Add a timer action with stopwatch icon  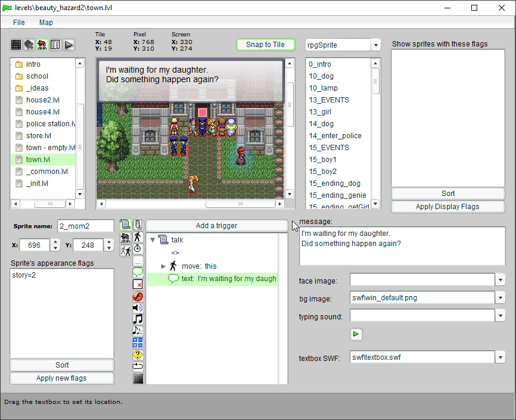pos(138,248)
